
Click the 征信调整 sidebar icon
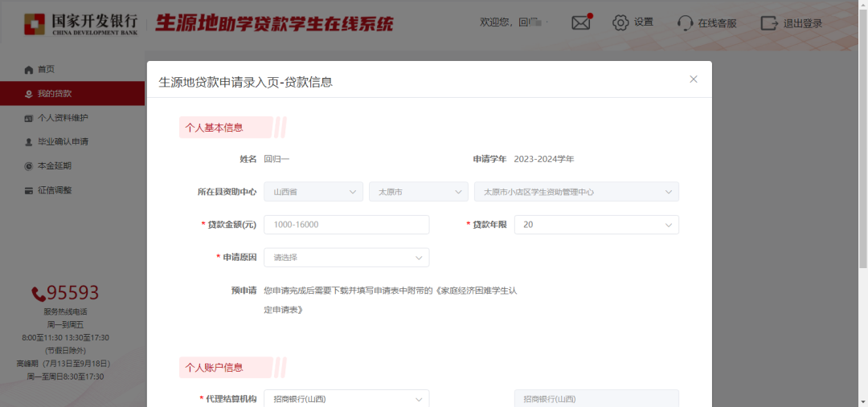(x=29, y=190)
